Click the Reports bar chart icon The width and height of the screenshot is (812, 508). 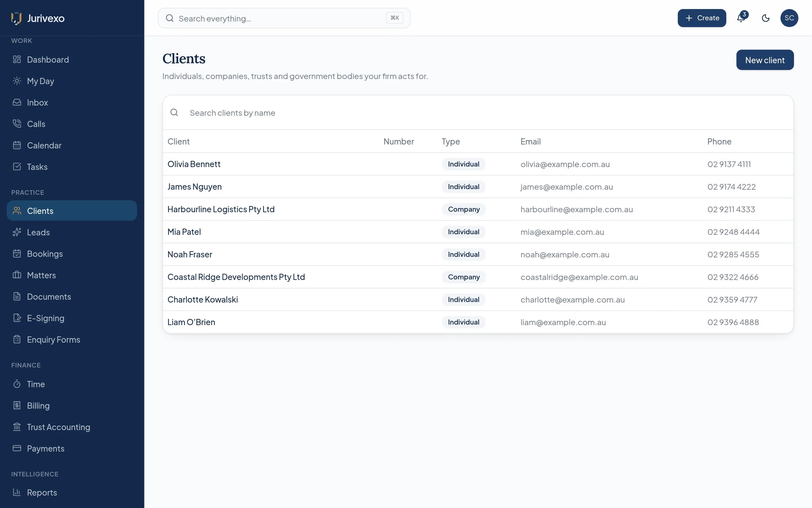(x=17, y=492)
